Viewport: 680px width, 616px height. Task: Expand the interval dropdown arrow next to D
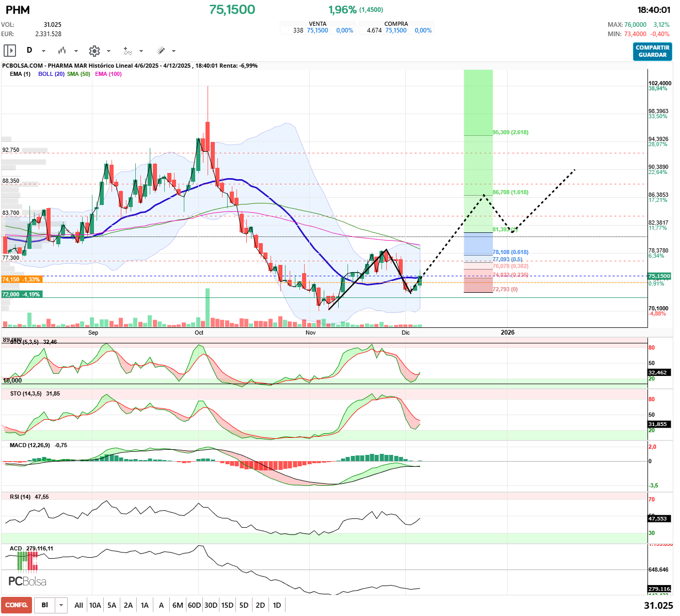43,51
